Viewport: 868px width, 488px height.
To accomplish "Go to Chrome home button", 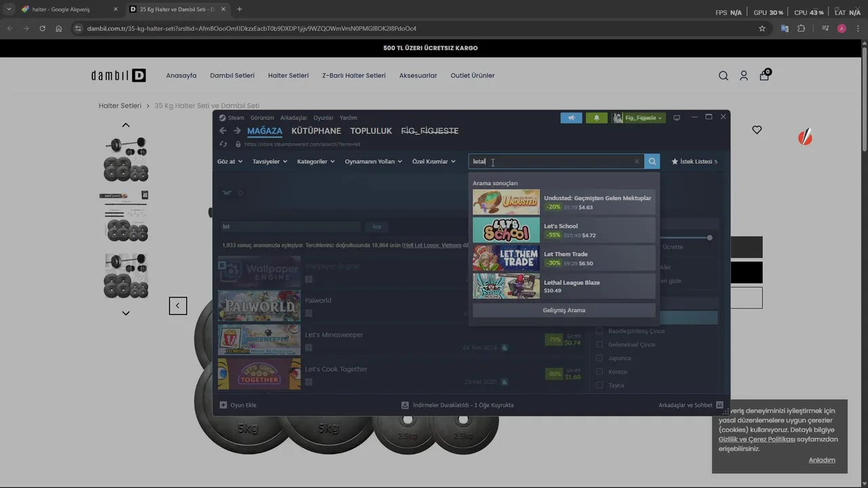I will tap(59, 28).
